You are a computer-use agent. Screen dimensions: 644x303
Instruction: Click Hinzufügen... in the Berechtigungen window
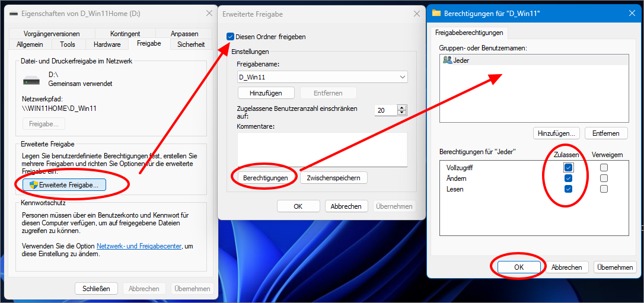pyautogui.click(x=556, y=133)
